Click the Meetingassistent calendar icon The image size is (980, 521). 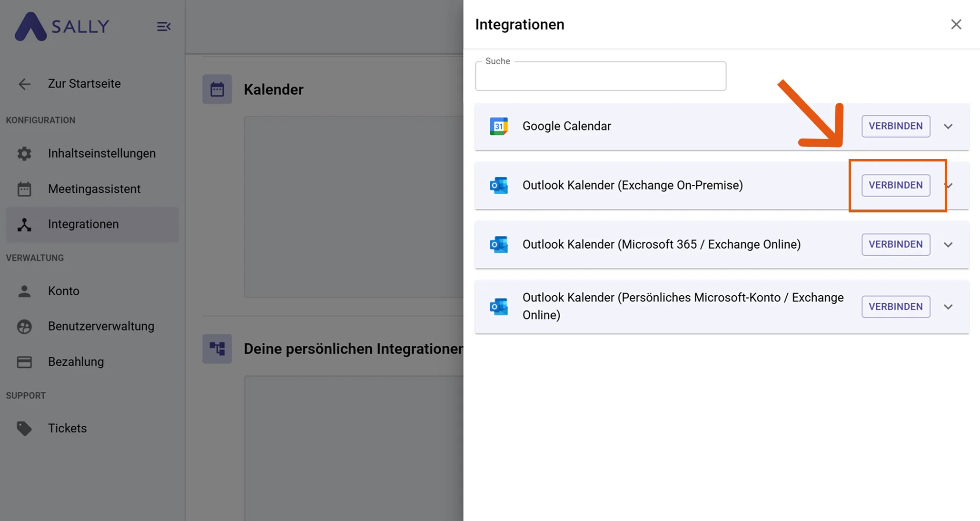click(x=24, y=189)
